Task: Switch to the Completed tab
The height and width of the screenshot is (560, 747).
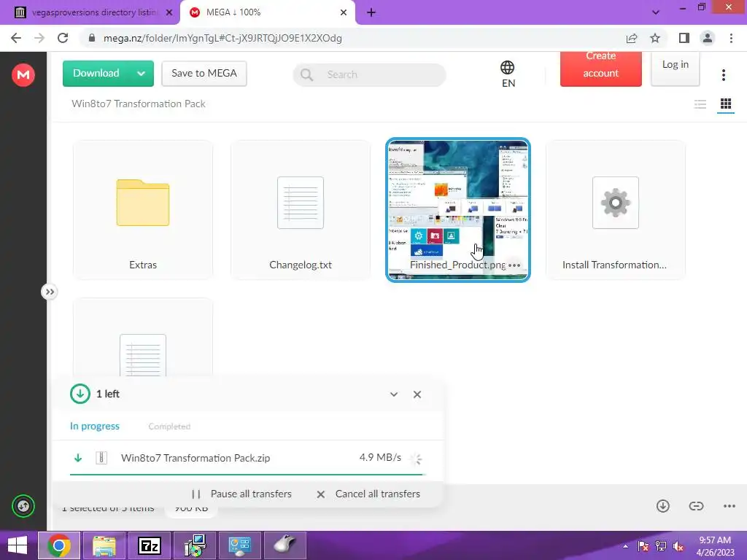Action: [169, 426]
